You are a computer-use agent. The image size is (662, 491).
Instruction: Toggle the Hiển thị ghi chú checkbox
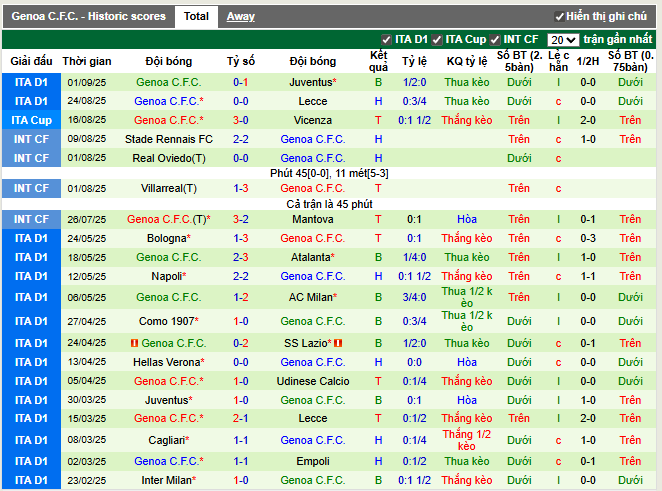click(x=559, y=17)
